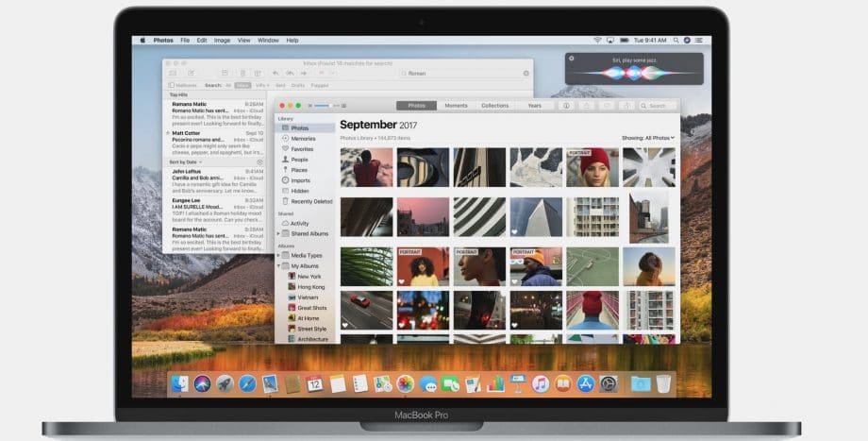Click the Delete trash icon in Mail toolbar

coord(242,73)
